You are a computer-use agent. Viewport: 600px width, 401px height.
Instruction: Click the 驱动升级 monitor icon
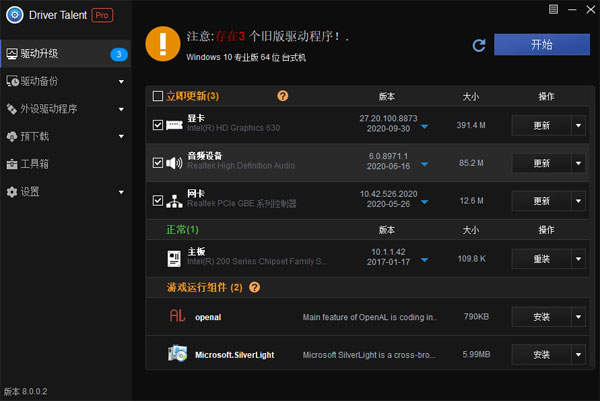click(12, 54)
